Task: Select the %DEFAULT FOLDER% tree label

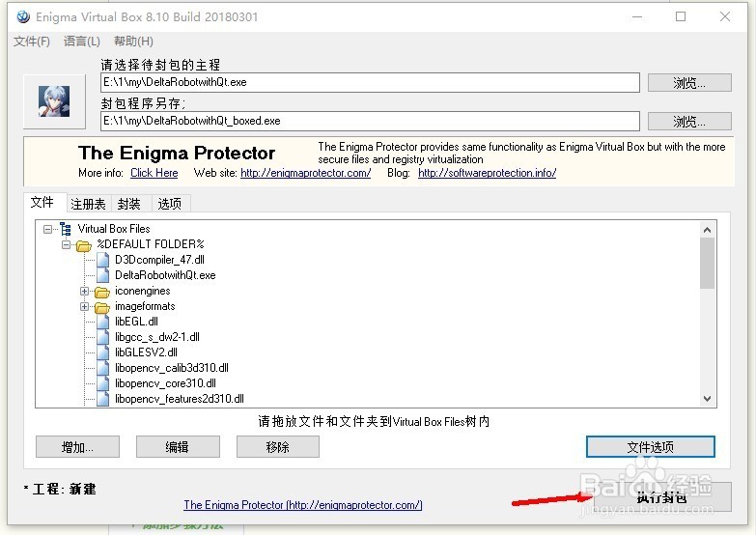Action: 151,244
